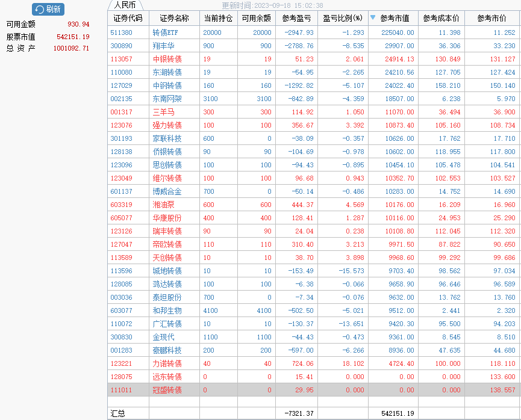Click profit/loss value -2947.93

(x=299, y=32)
